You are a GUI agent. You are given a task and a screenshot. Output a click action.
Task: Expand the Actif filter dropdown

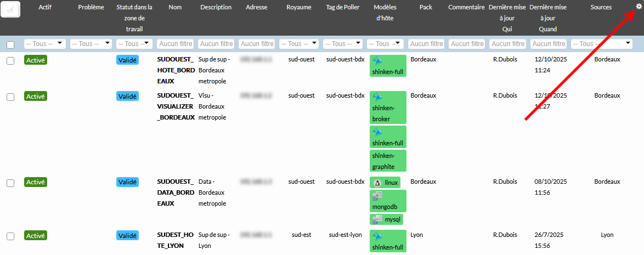(x=44, y=44)
